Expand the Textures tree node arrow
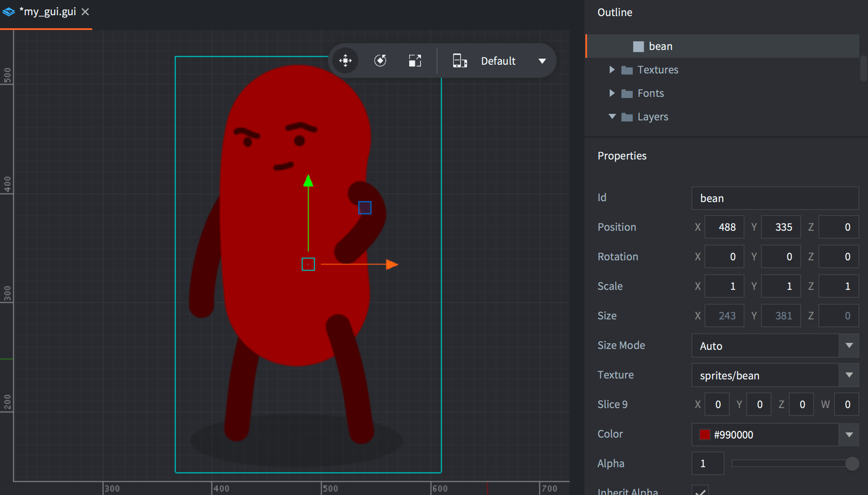 tap(612, 70)
